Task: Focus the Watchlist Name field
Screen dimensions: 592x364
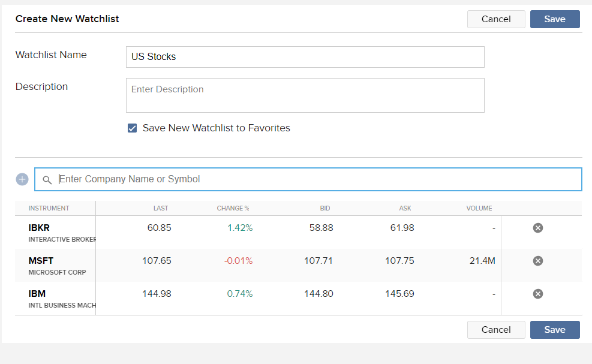Action: click(x=305, y=57)
